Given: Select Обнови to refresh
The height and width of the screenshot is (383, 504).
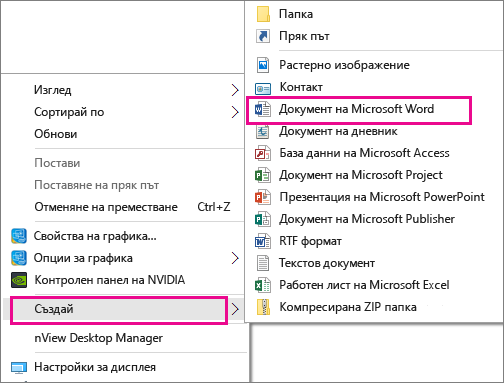Looking at the screenshot, I should coord(56,134).
